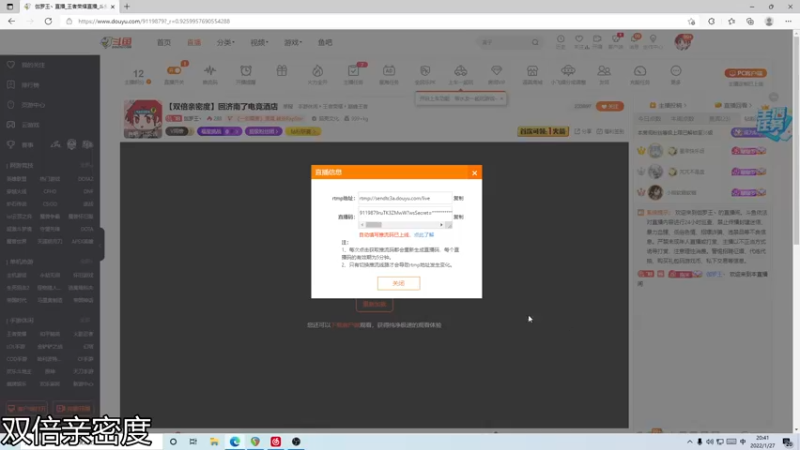Viewport: 800px width, 450px height.
Task: Click the share icon below follow button
Action: coord(583,131)
